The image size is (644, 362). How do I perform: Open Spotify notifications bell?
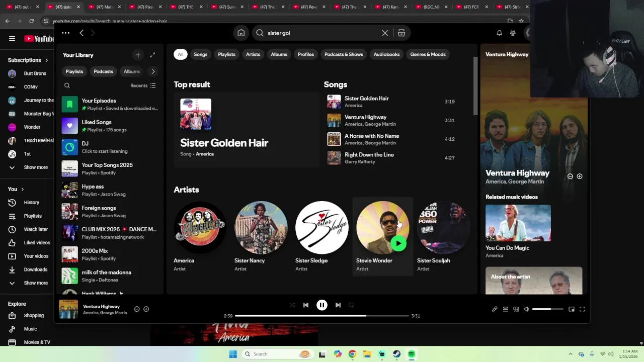click(499, 33)
